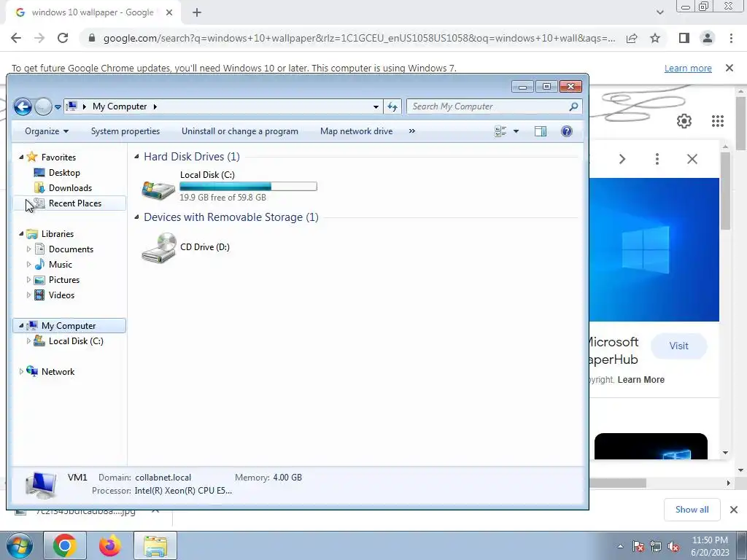Screen dimensions: 747x560
Task: Click the Network icon in navigation pane
Action: 32,371
